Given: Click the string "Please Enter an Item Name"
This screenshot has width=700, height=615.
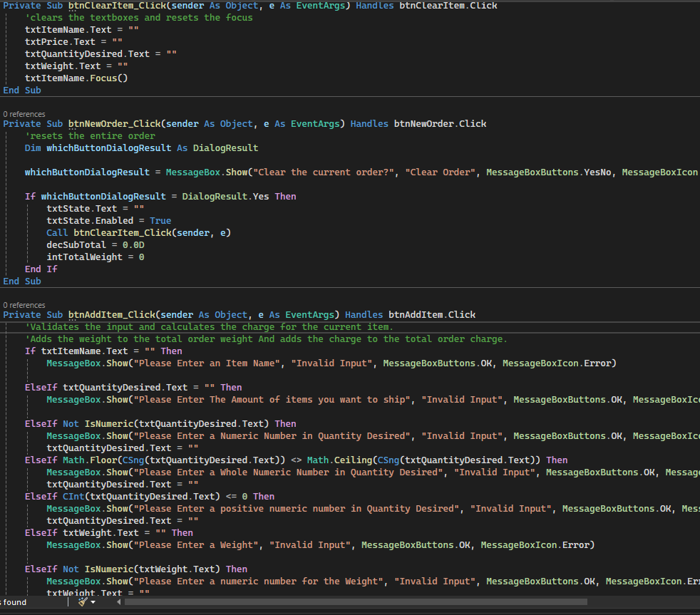Looking at the screenshot, I should [207, 363].
